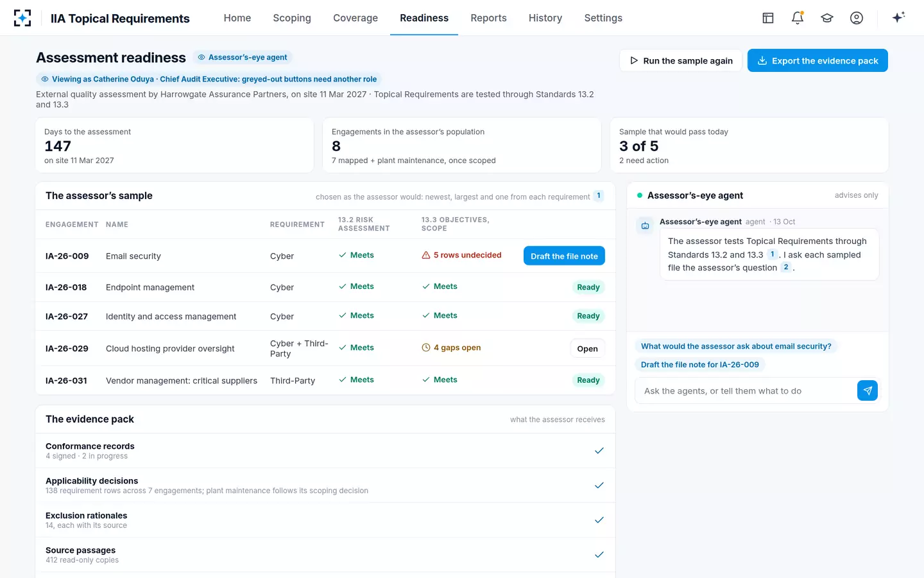Select 'Draft the file note for IA-26-009' suggestion
The image size is (924, 578).
tap(700, 365)
